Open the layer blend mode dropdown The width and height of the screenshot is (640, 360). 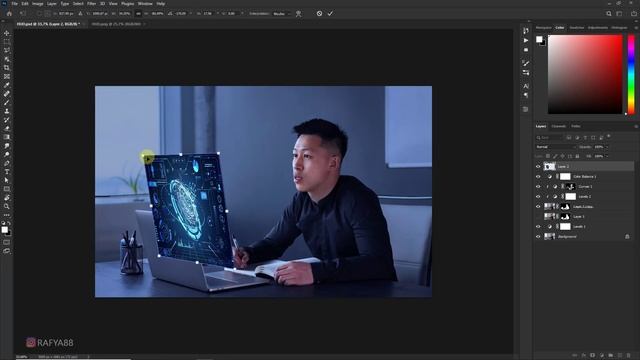555,147
